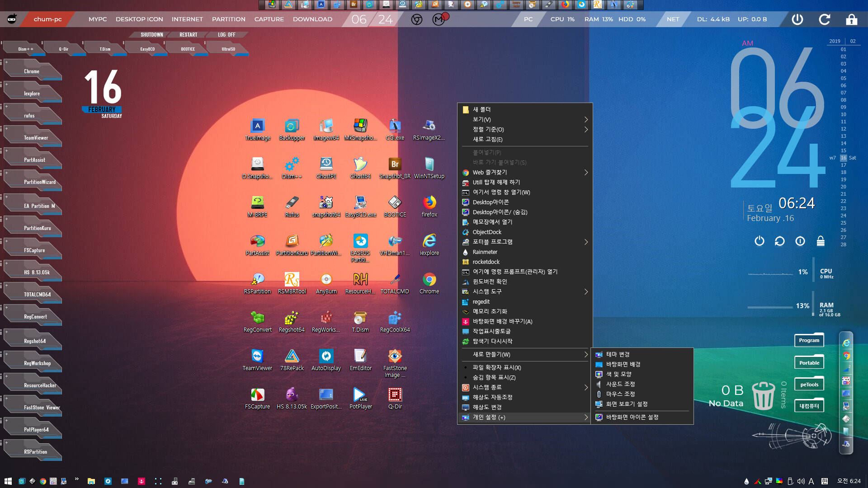Viewport: 868px width, 488px height.
Task: Expand the Chrome sidebar tab
Action: [x=32, y=71]
